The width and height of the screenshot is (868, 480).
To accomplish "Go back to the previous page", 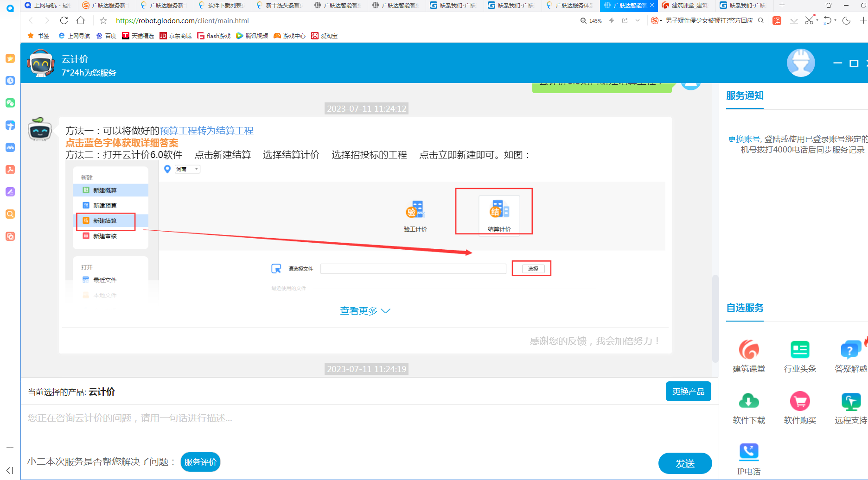I will pos(31,20).
